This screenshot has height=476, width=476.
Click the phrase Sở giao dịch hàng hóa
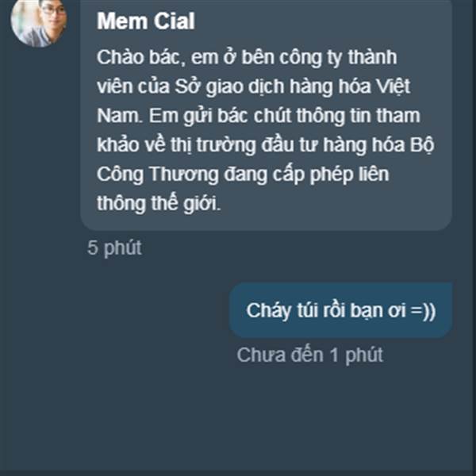pyautogui.click(x=273, y=86)
